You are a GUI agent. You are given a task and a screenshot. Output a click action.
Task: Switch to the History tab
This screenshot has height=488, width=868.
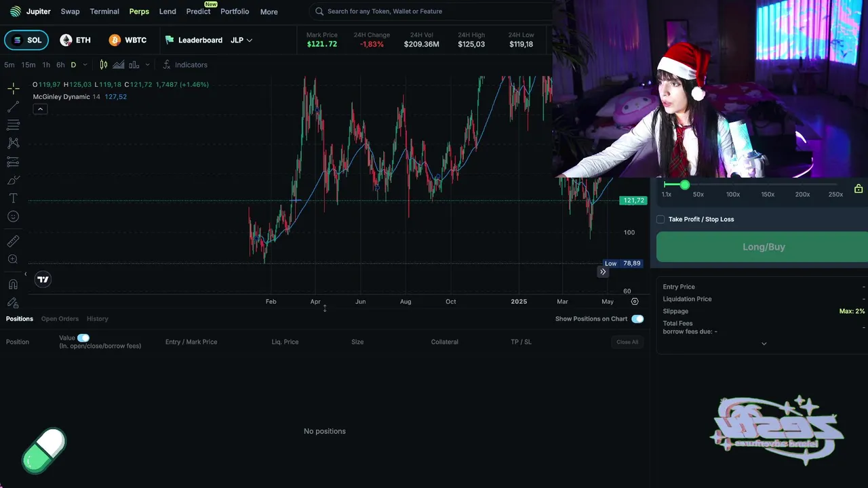tap(97, 319)
